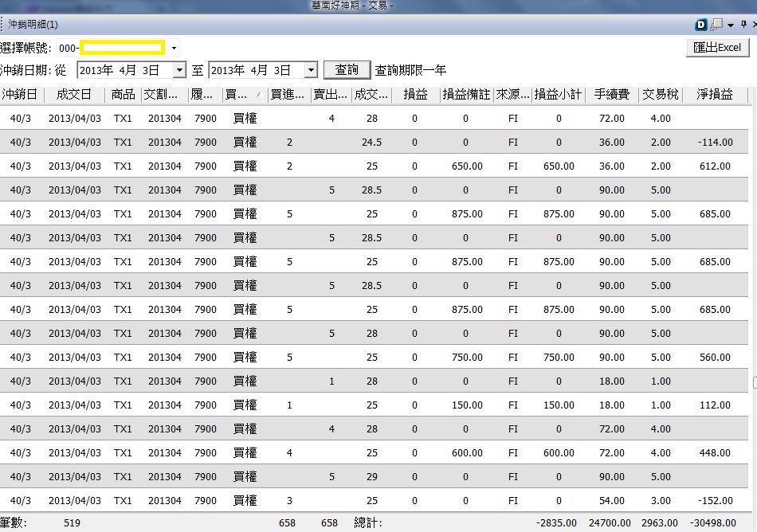
Task: Click the blue D icon in panel header
Action: [700, 25]
